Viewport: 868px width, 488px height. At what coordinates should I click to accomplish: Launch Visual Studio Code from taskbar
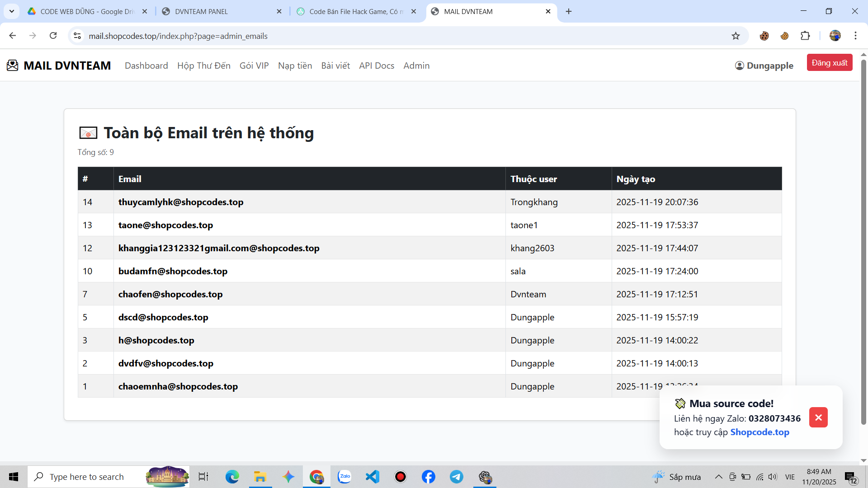coord(373,477)
